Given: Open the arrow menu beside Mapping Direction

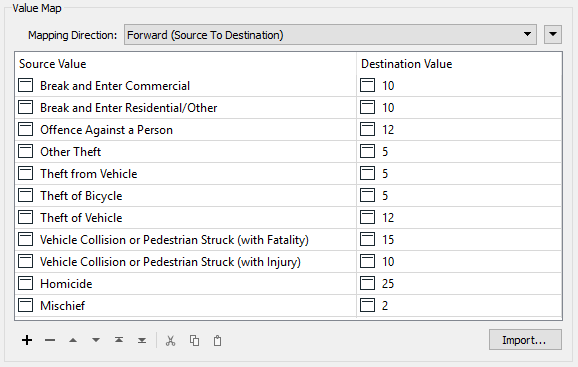Looking at the screenshot, I should click(553, 34).
